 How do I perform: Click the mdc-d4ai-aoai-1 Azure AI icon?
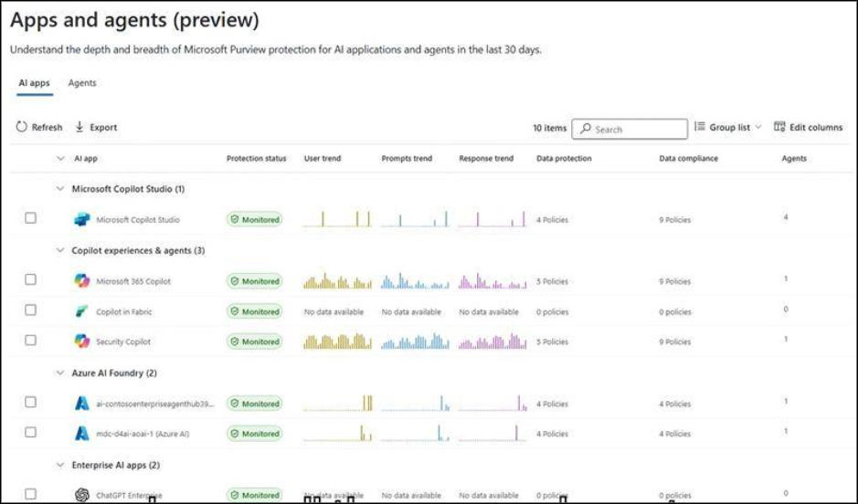(x=82, y=434)
